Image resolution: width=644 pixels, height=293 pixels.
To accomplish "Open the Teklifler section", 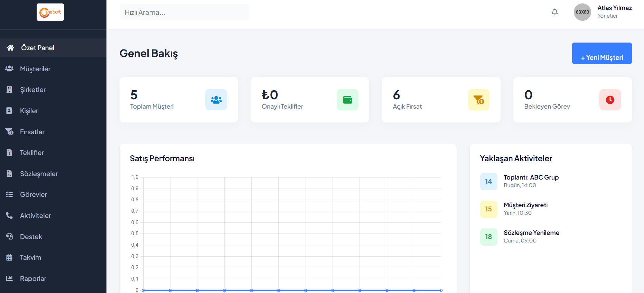I will (x=32, y=153).
